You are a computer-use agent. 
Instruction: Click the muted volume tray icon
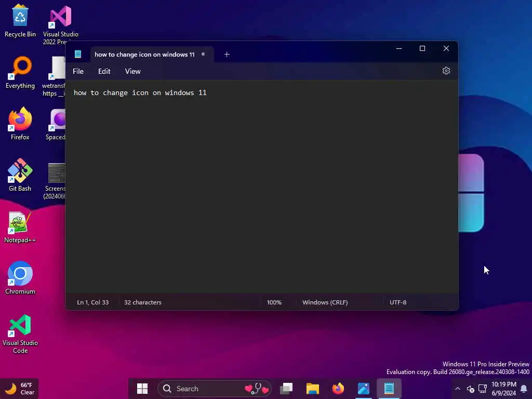(470, 389)
